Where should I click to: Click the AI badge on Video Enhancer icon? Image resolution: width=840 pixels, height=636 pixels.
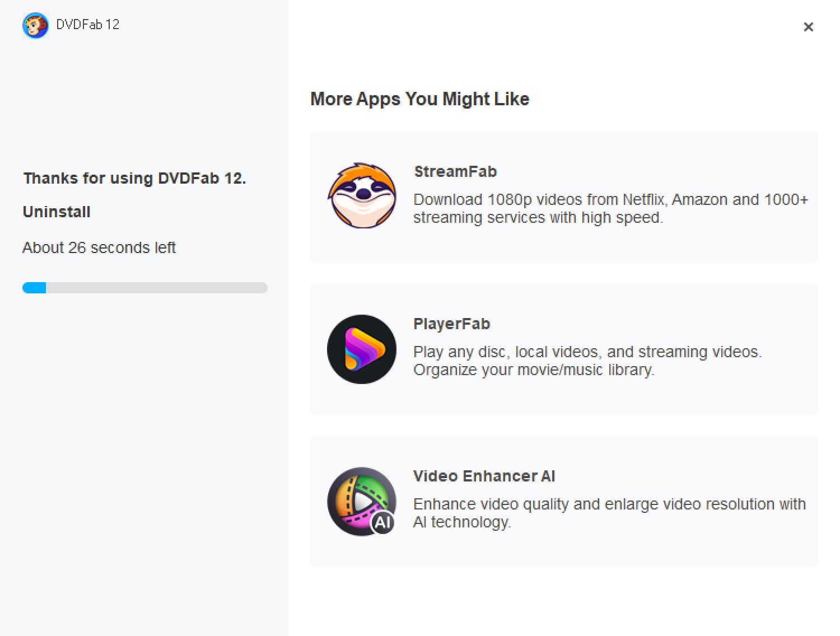(383, 522)
